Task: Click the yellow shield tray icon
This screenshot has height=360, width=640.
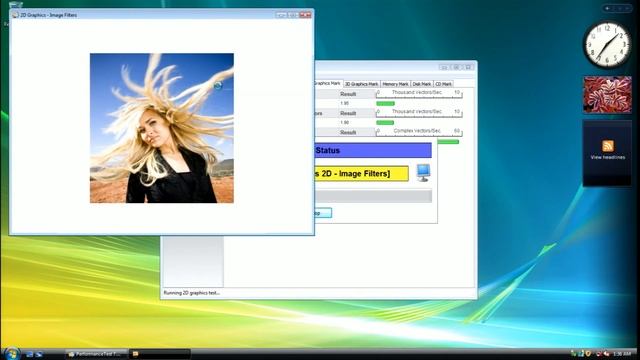Action: (x=588, y=353)
